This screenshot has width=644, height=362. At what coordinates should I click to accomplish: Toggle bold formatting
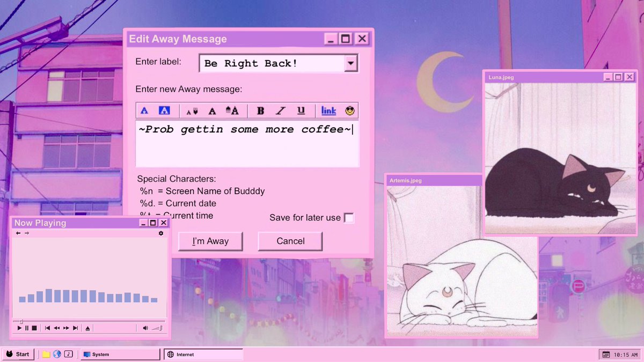(261, 110)
